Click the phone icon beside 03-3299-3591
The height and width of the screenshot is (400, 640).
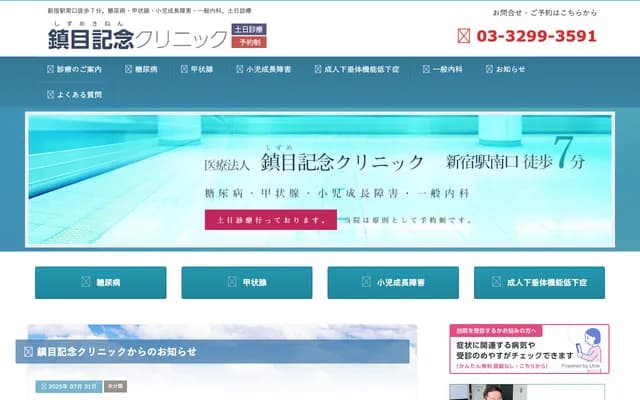464,36
